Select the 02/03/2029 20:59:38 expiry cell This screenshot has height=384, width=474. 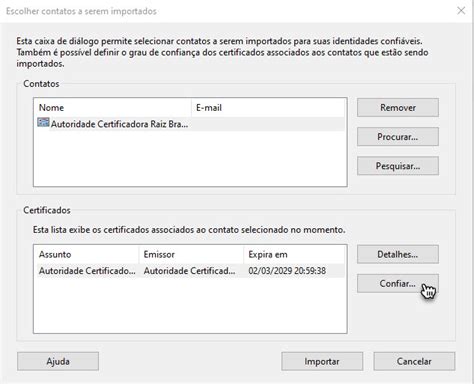click(x=287, y=271)
